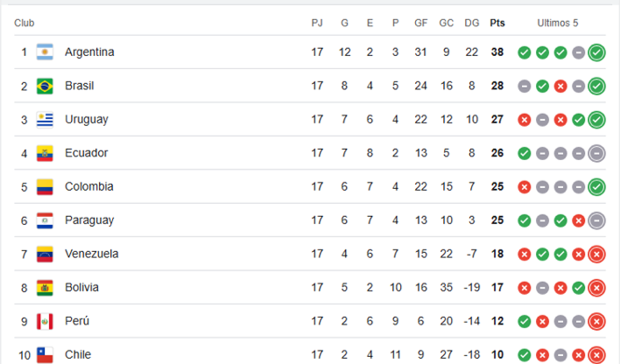Click the Venezuela flag icon
The image size is (620, 364).
click(x=45, y=254)
